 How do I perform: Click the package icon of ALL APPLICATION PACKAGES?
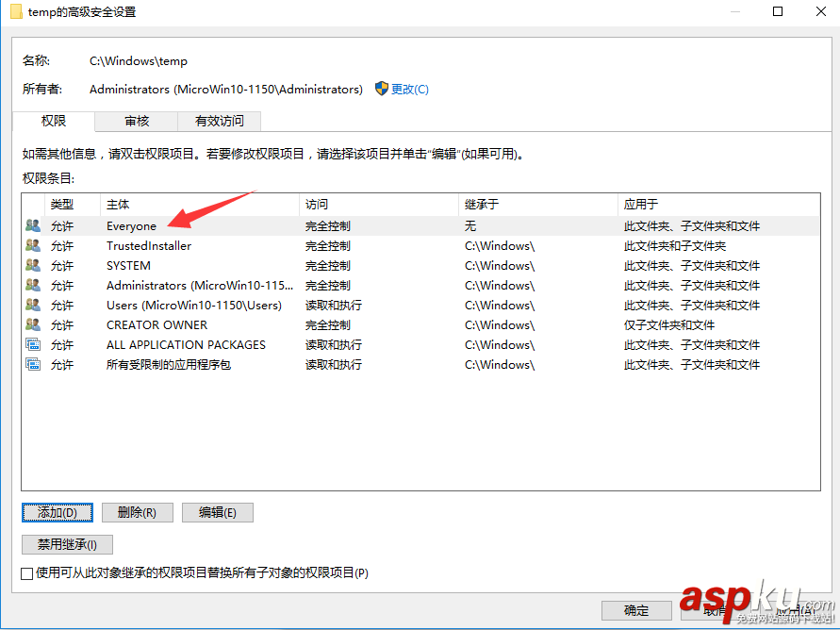[33, 344]
